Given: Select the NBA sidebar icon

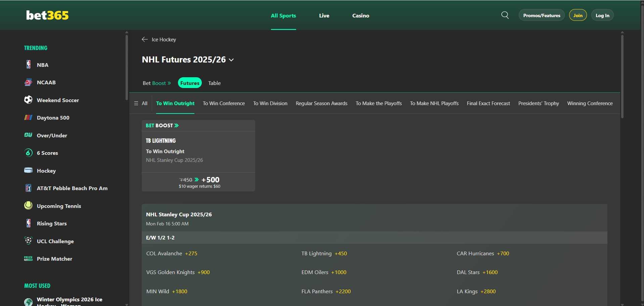Looking at the screenshot, I should 29,64.
